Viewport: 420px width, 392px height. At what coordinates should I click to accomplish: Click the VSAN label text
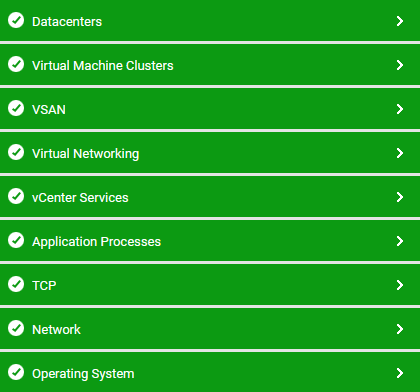[49, 110]
